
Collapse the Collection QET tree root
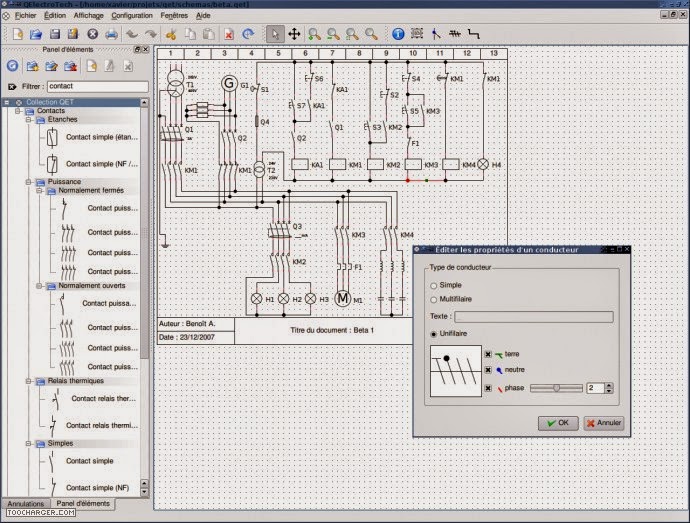click(x=7, y=102)
